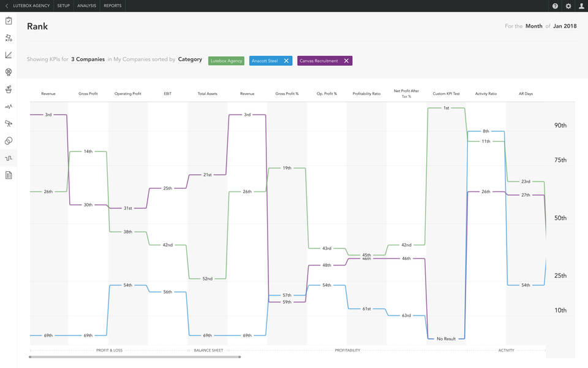This screenshot has height=368, width=588.
Task: Open the reports document icon at sidebar bottom
Action: 9,174
